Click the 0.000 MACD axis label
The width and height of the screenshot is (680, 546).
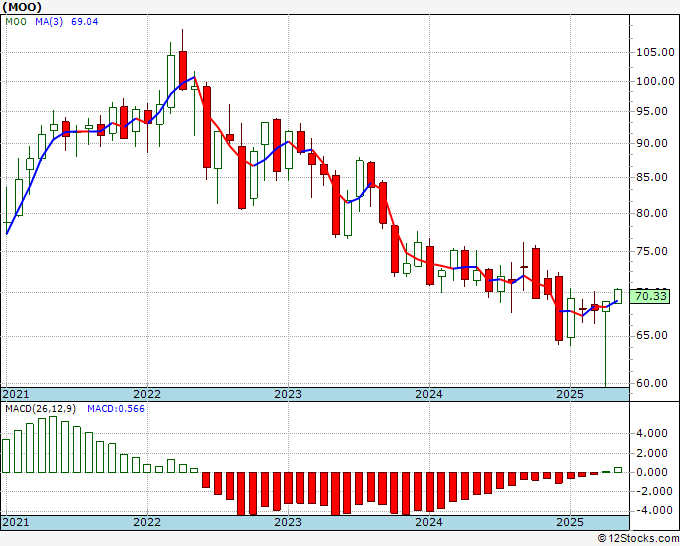tap(652, 472)
